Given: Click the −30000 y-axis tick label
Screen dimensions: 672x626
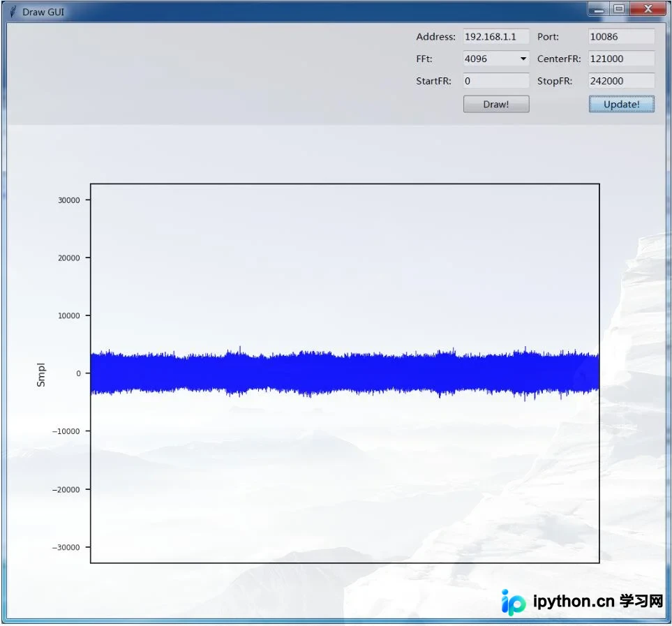Looking at the screenshot, I should (66, 548).
